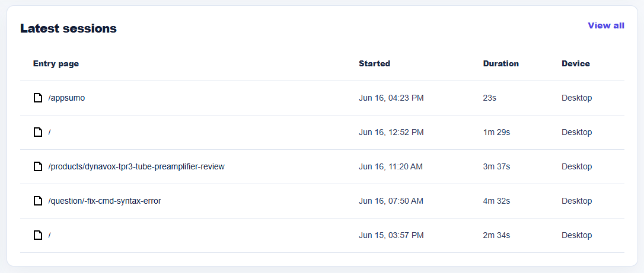Click the Jun 15, 03:57 PM start time
Viewport: 644px width, 273px height.
click(391, 236)
